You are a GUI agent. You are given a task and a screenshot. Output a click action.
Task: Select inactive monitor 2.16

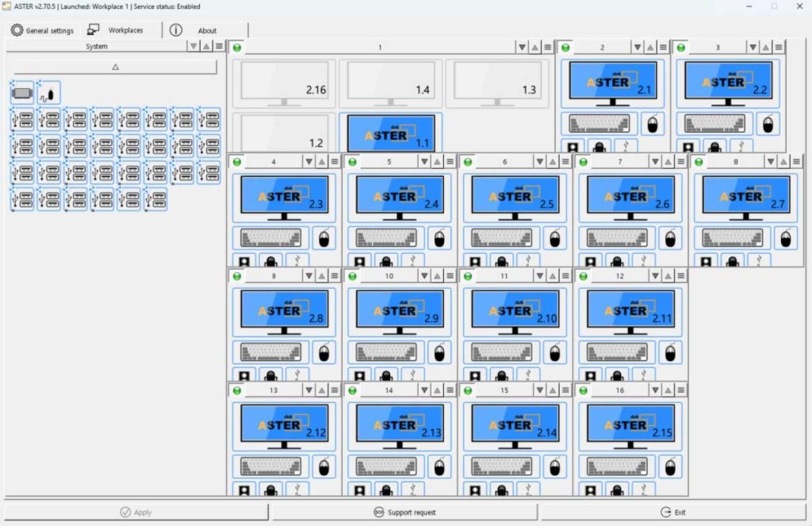285,83
